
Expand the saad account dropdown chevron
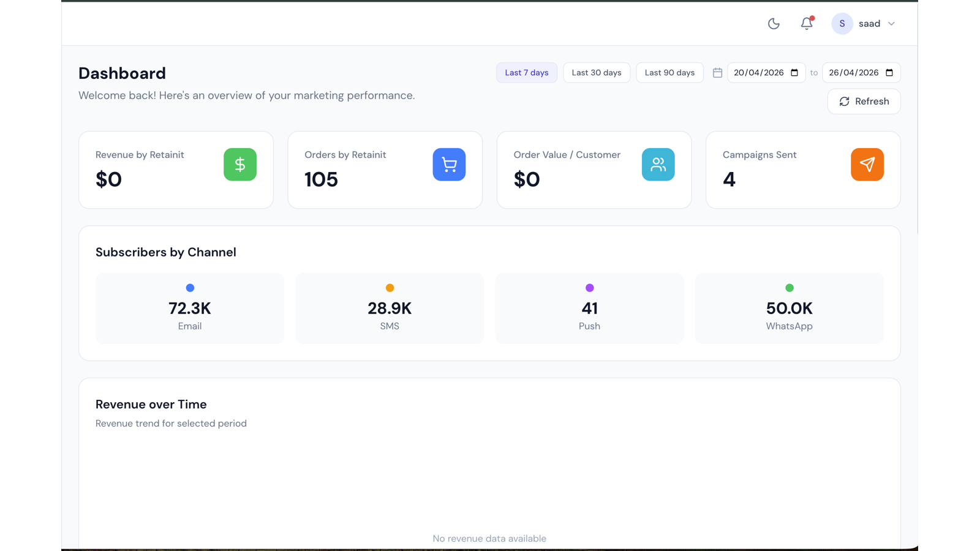[x=891, y=24]
